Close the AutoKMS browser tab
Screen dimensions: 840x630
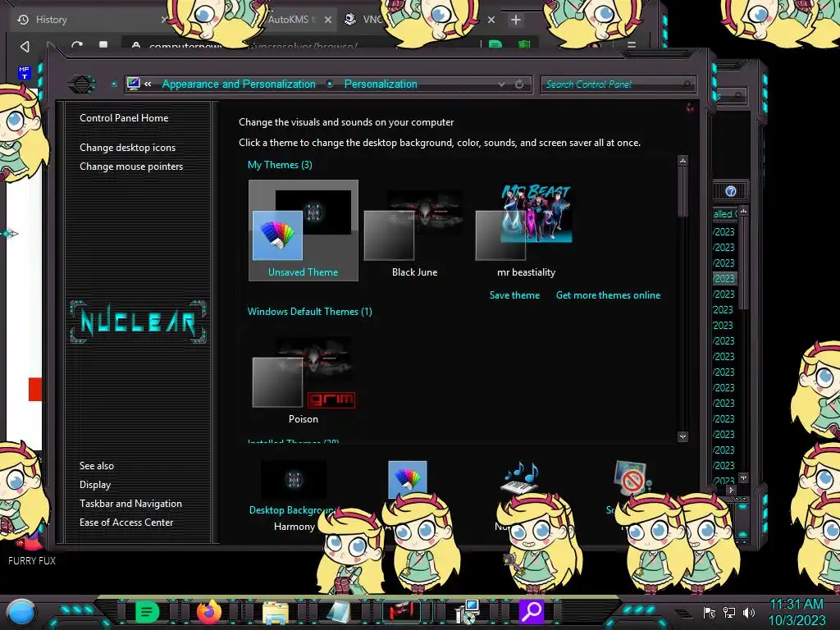[328, 20]
